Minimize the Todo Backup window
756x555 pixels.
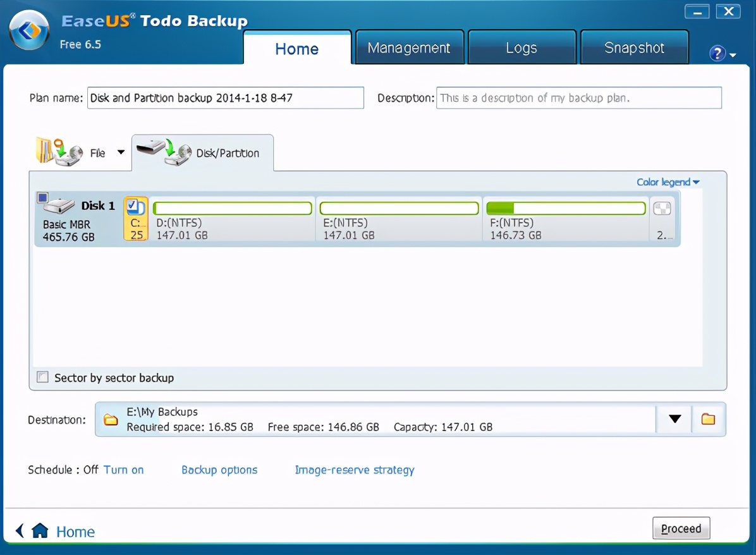point(697,11)
